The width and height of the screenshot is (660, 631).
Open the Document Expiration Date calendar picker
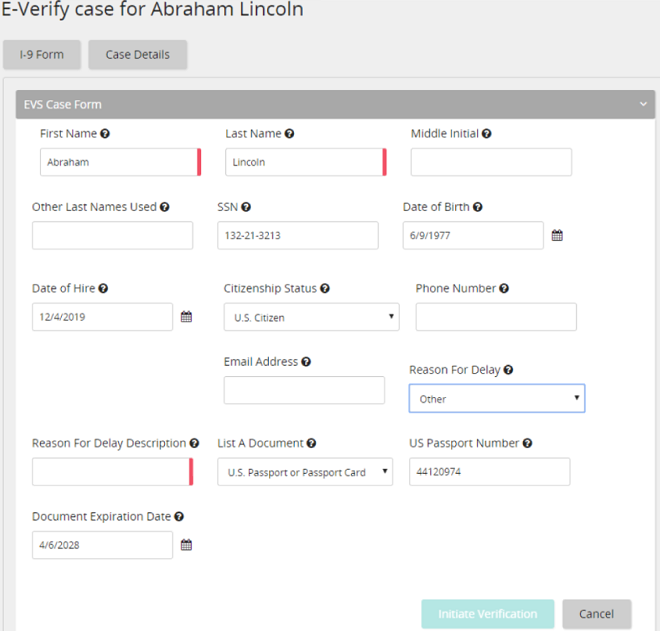[186, 545]
